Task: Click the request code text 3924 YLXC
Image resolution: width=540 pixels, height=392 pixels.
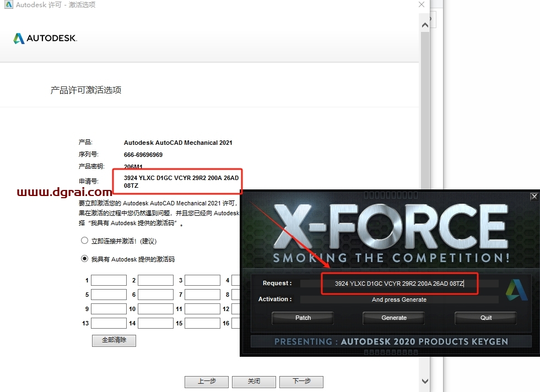Action: click(x=181, y=182)
